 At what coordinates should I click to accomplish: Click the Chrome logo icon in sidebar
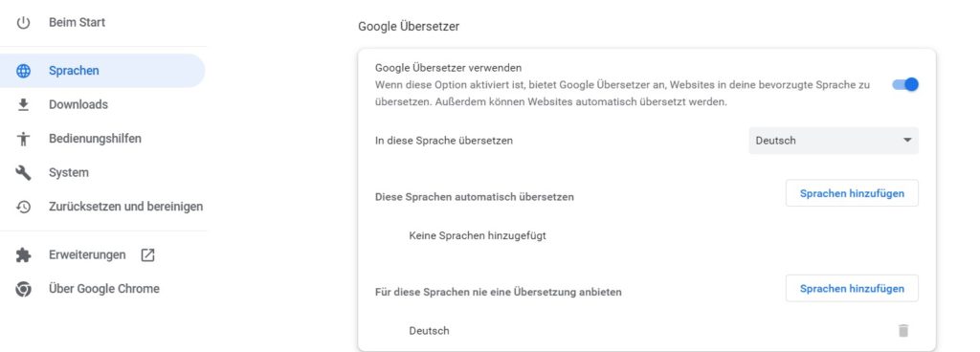pyautogui.click(x=23, y=289)
